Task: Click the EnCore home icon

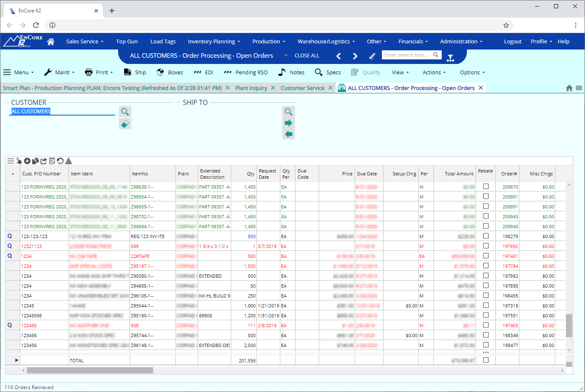Action: [x=51, y=42]
